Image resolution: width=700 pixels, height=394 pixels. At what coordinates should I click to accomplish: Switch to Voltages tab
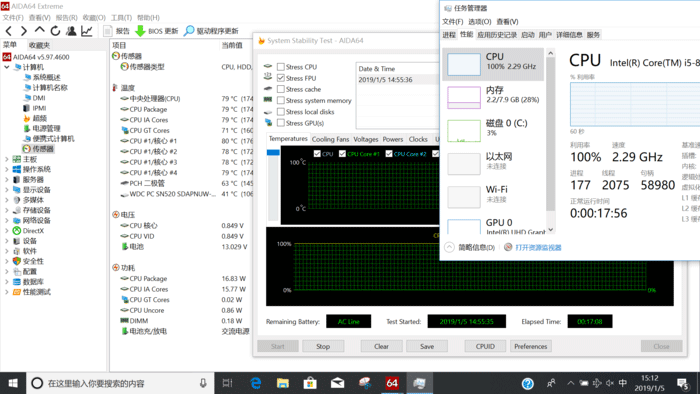(x=366, y=139)
